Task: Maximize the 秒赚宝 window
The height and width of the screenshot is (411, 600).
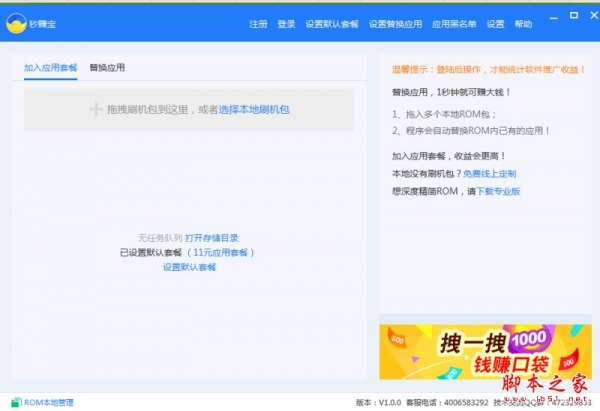Action: [574, 15]
